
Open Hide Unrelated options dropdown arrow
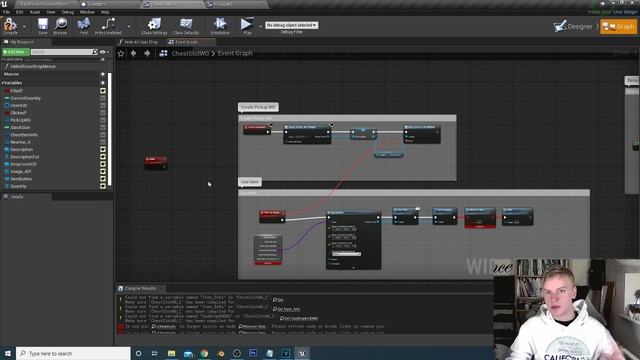129,27
